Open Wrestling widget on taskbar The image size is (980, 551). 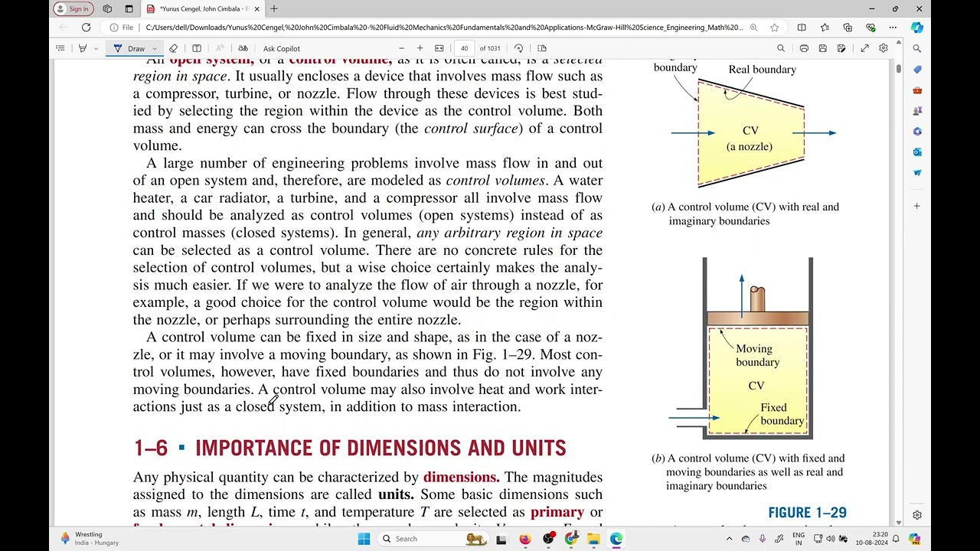click(x=90, y=539)
